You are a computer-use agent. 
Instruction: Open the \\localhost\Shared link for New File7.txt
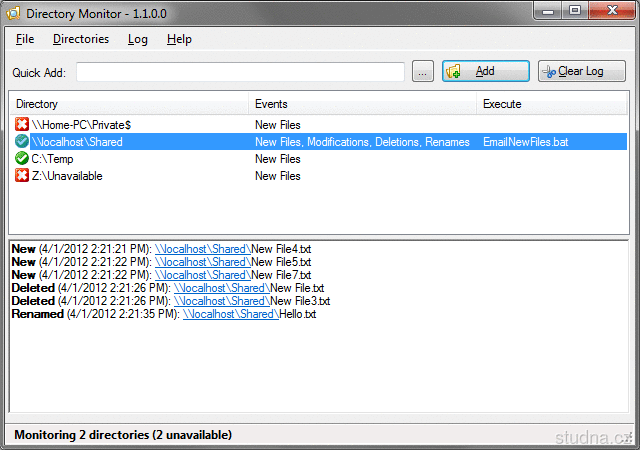coord(203,275)
